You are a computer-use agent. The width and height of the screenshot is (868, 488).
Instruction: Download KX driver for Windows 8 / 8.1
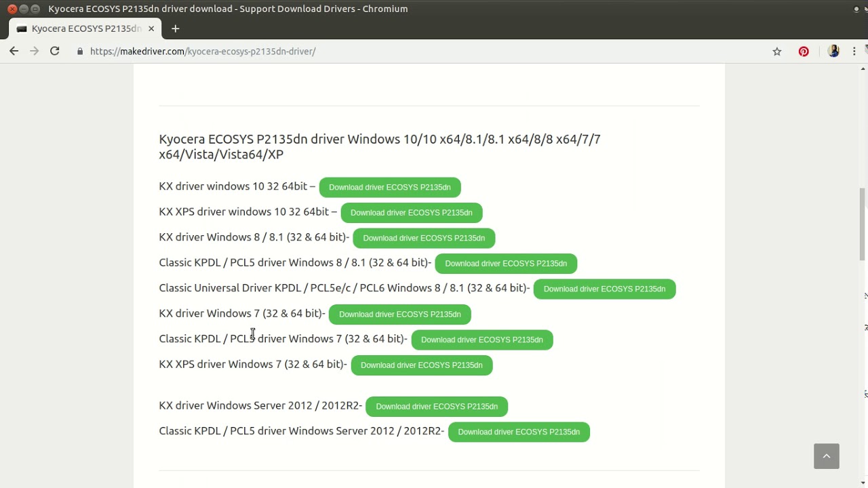click(x=424, y=238)
